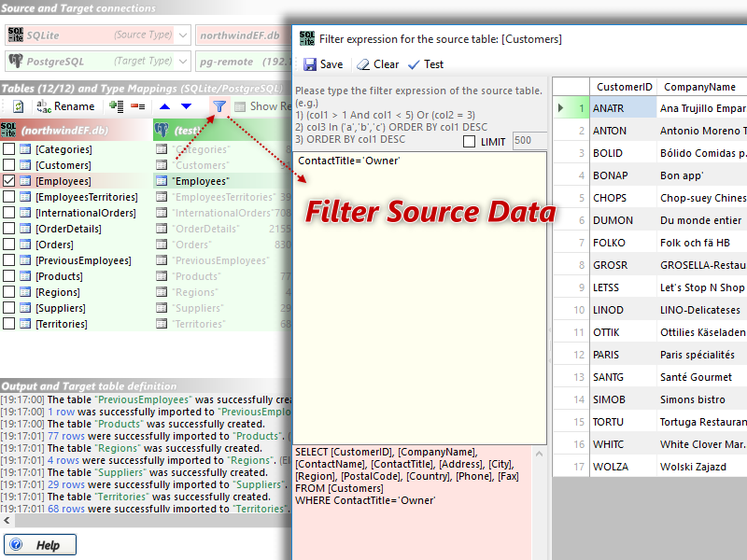This screenshot has height=560, width=747.
Task: Click the output log scroll-left arrow
Action: pos(7,521)
